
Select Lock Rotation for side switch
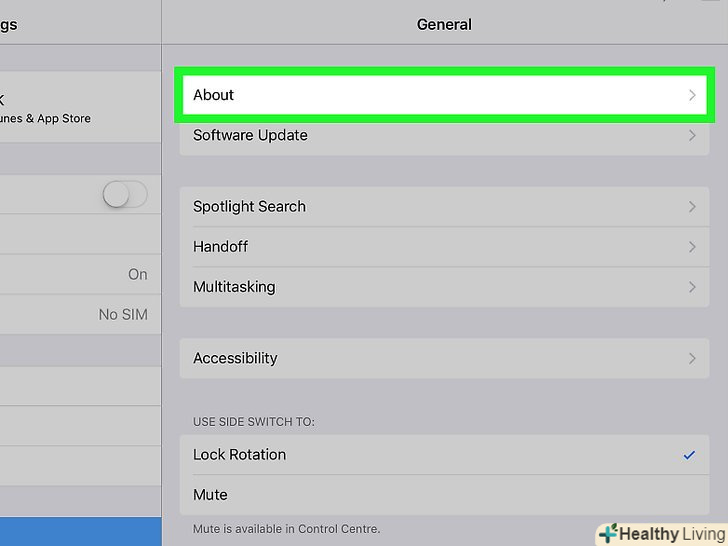[x=440, y=454]
